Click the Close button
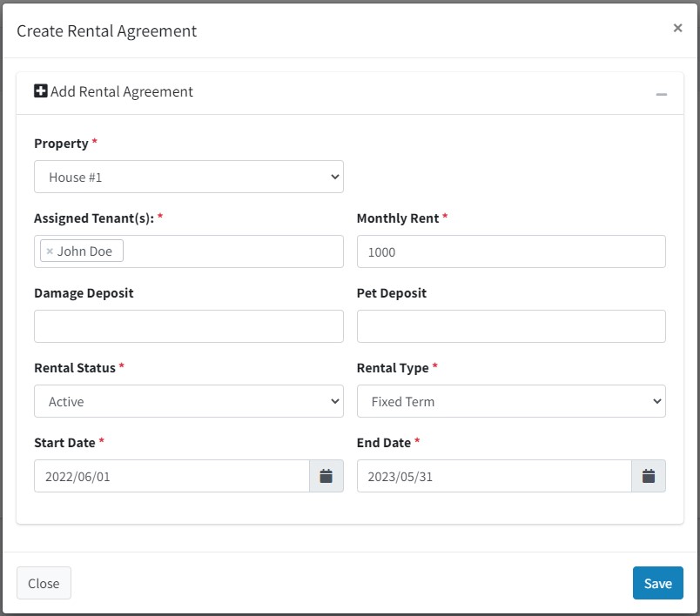This screenshot has width=700, height=616. pyautogui.click(x=44, y=583)
